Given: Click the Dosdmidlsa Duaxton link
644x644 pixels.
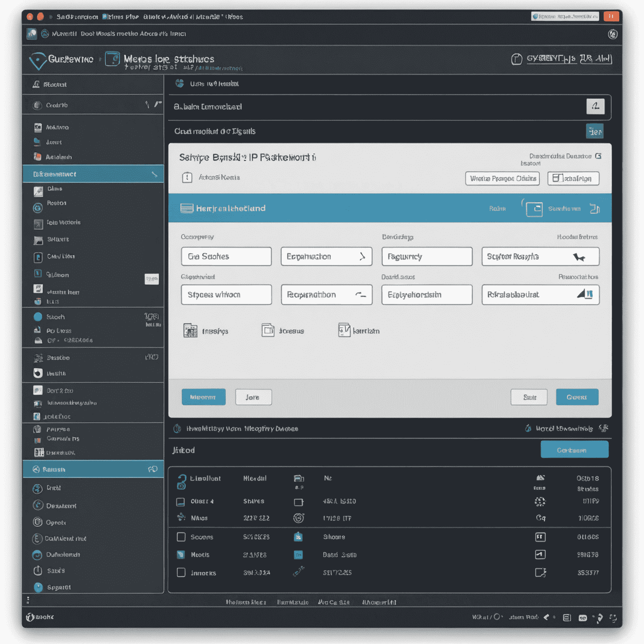Looking at the screenshot, I should point(560,156).
